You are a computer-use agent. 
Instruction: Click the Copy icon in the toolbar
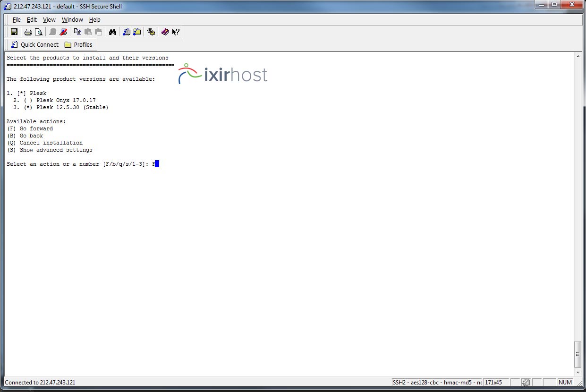pyautogui.click(x=77, y=32)
